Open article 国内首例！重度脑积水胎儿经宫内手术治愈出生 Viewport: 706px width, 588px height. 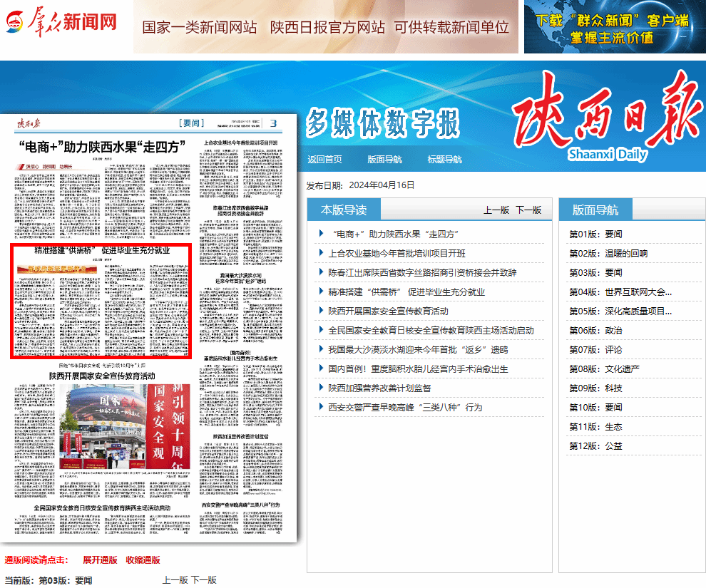click(418, 369)
